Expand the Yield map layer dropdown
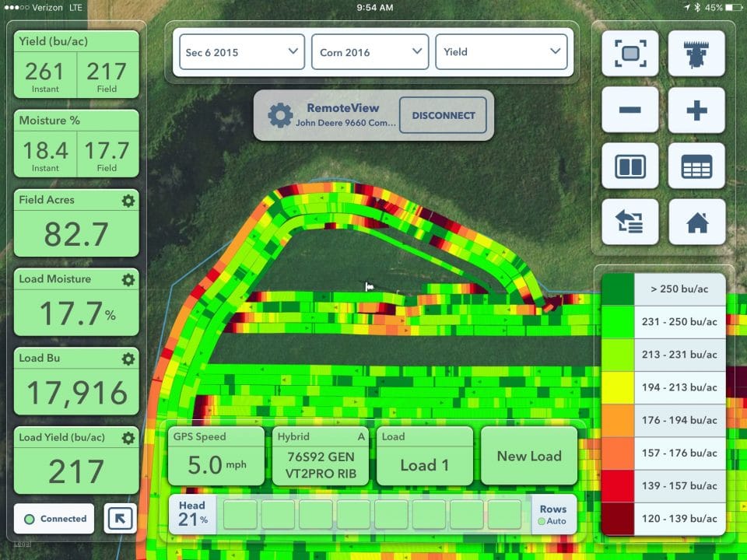The width and height of the screenshot is (747, 560). point(501,52)
